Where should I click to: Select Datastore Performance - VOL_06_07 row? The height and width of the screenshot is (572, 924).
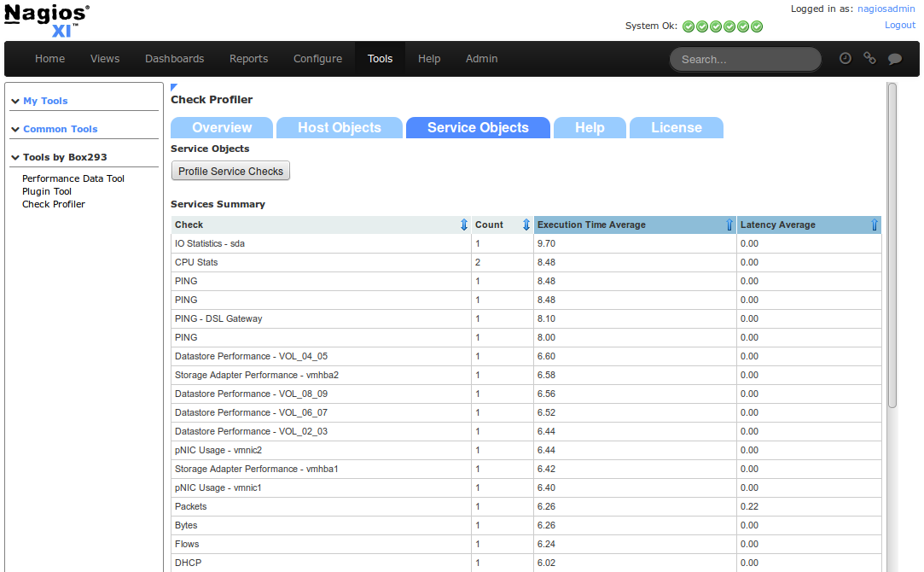(526, 413)
